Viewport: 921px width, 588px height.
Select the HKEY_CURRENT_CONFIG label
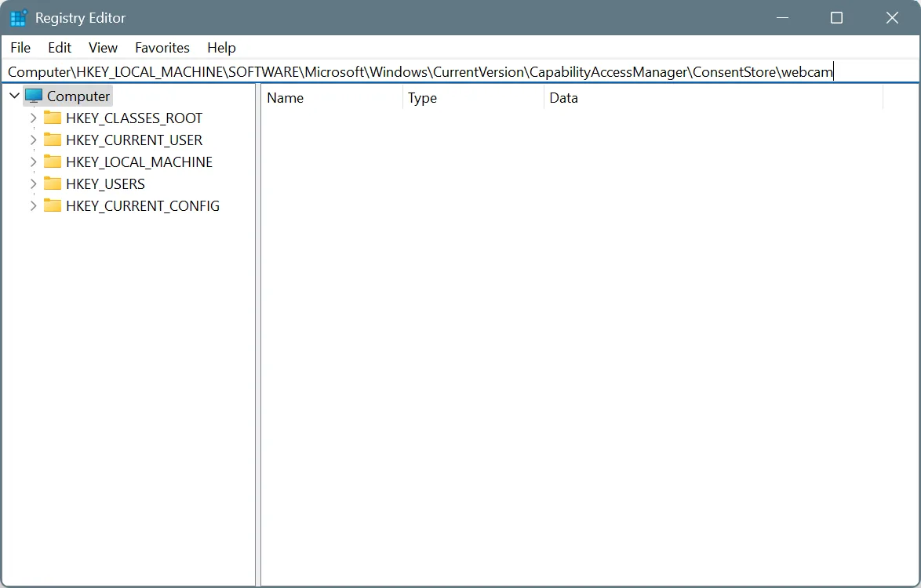(143, 206)
